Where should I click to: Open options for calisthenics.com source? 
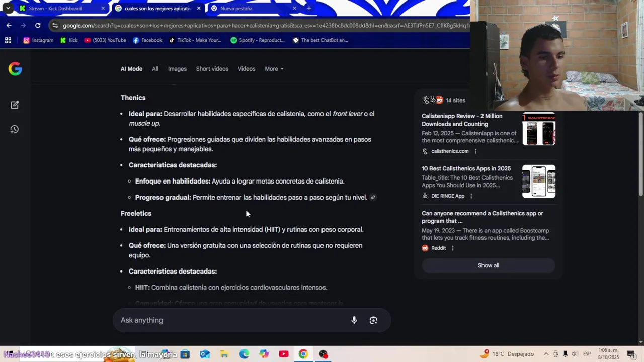click(x=475, y=151)
